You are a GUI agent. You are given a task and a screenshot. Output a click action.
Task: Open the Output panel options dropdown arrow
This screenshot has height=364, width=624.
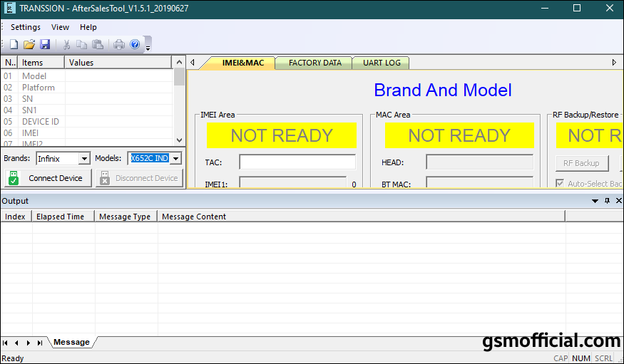coord(595,201)
